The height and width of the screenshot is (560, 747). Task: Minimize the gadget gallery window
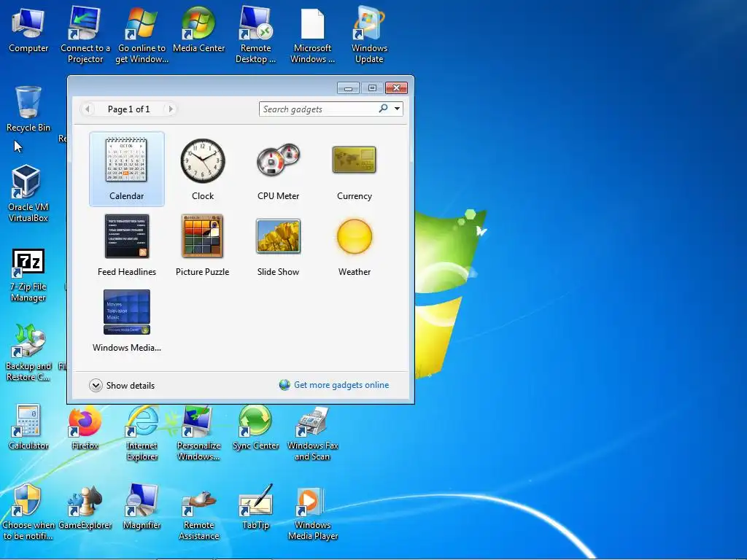(348, 88)
